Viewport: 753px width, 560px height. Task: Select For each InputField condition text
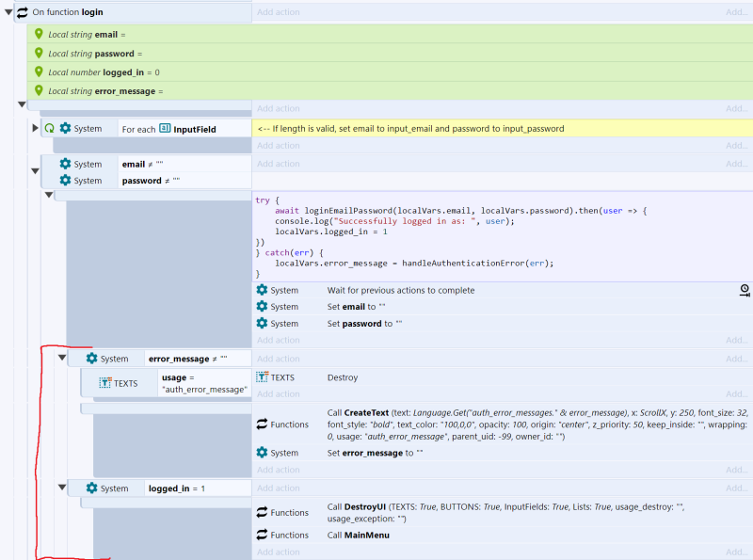(x=169, y=129)
